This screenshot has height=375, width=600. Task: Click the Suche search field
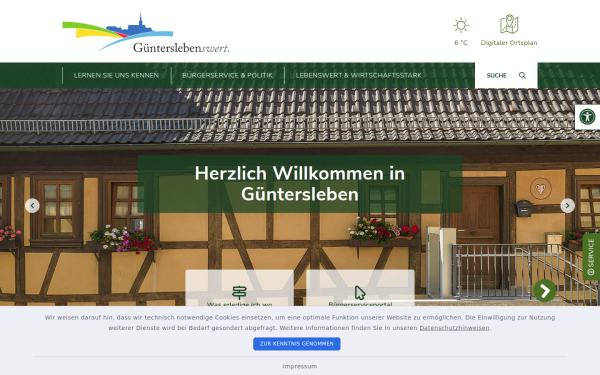coord(506,75)
